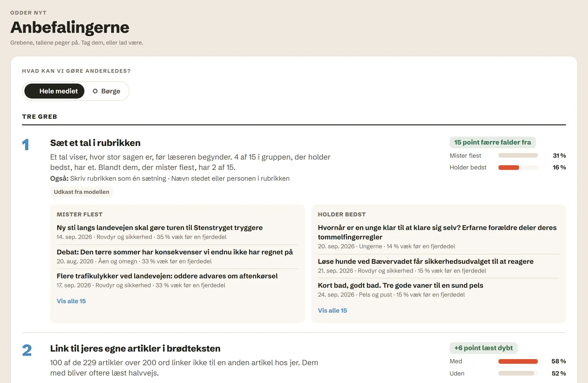Viewport: 588px width, 383px height.
Task: Click the 'Sæt et tal i rubrikken' heading
Action: click(x=95, y=143)
